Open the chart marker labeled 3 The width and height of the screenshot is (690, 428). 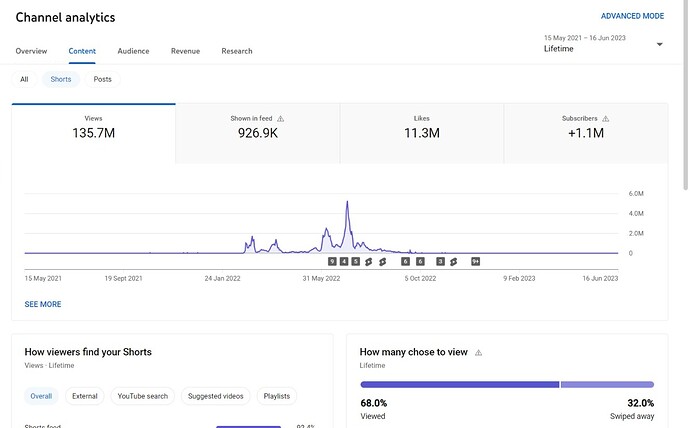pos(440,262)
